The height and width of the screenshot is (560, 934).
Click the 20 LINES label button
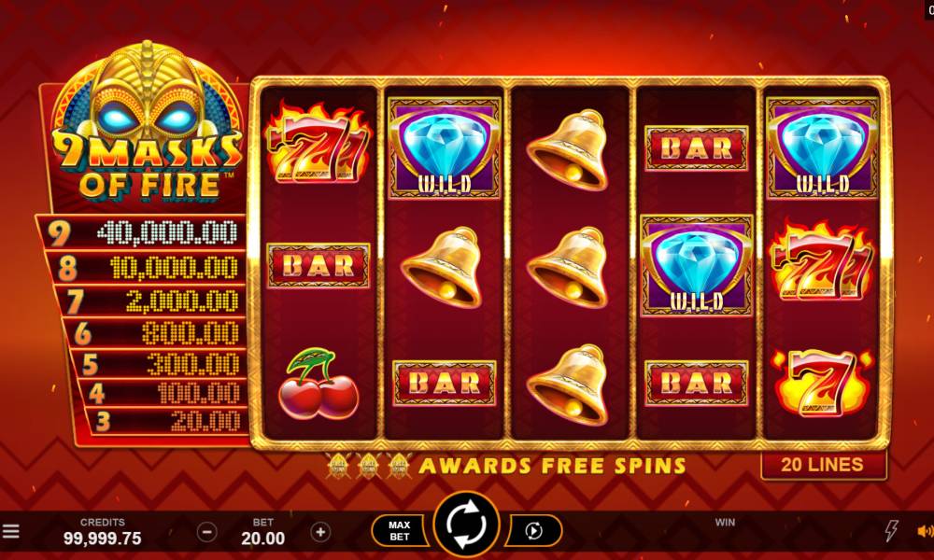pyautogui.click(x=824, y=465)
